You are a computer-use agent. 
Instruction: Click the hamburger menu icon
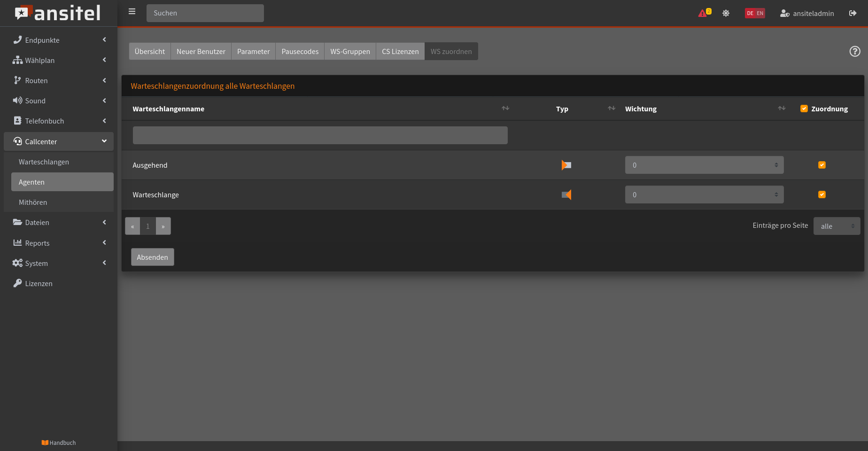[x=132, y=12]
